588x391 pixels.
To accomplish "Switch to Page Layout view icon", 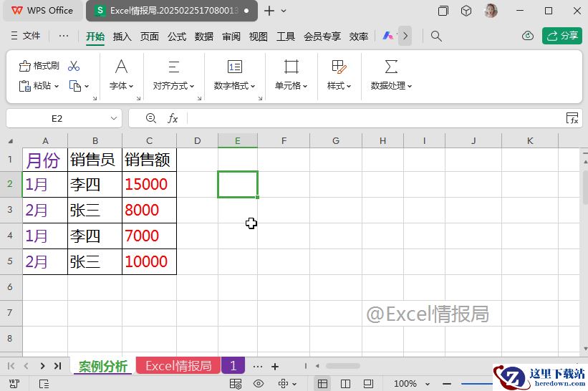I will point(368,384).
